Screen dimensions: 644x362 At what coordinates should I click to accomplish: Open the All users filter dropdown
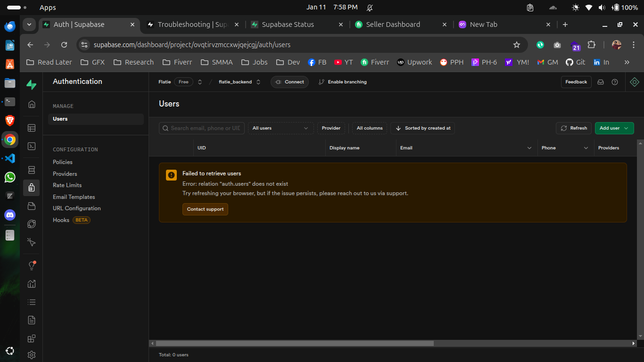pos(281,128)
